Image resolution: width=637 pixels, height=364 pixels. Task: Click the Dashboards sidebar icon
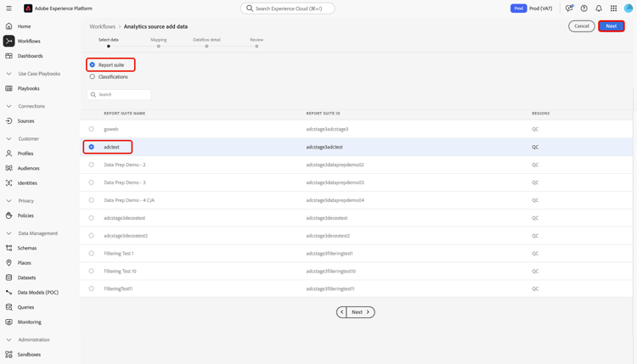click(9, 56)
